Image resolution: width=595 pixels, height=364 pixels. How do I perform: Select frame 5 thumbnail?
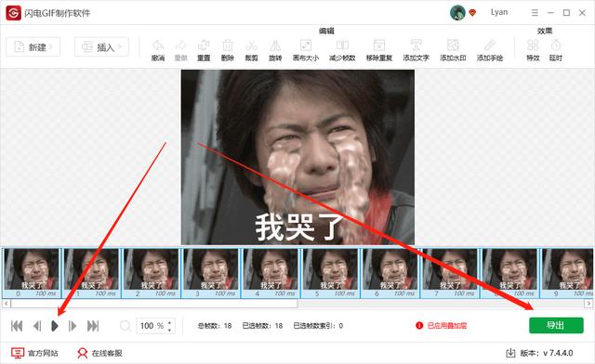pos(331,273)
